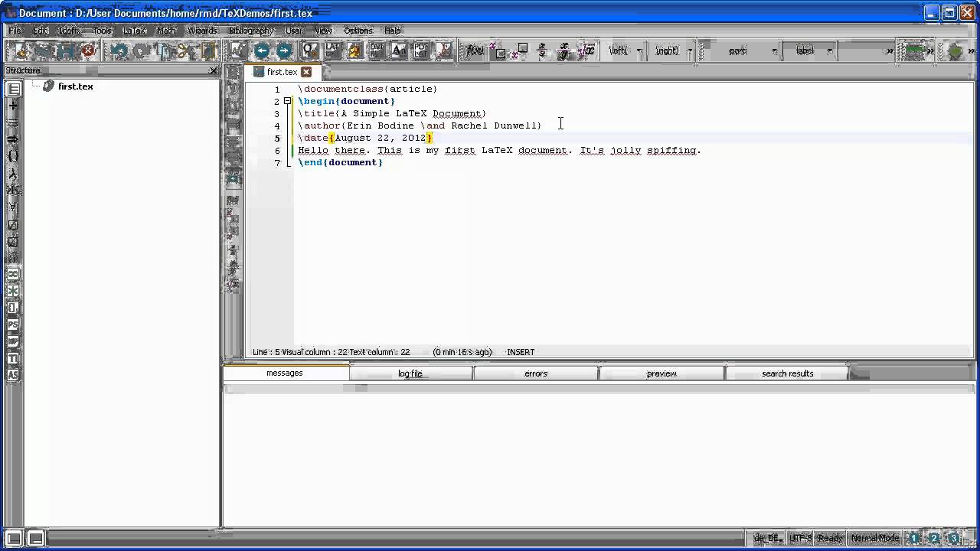Run Quick Build from toolbar
Screen dimensions: 980x551
[310, 51]
